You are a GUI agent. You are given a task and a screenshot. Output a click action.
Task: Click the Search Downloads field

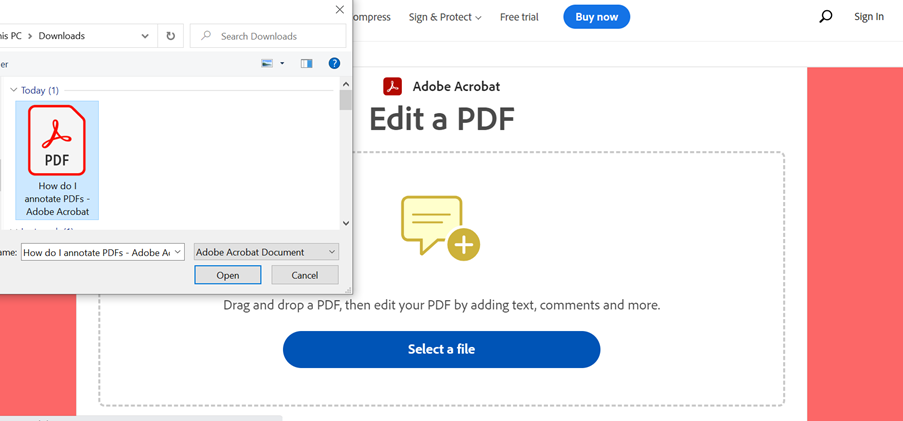coord(268,36)
